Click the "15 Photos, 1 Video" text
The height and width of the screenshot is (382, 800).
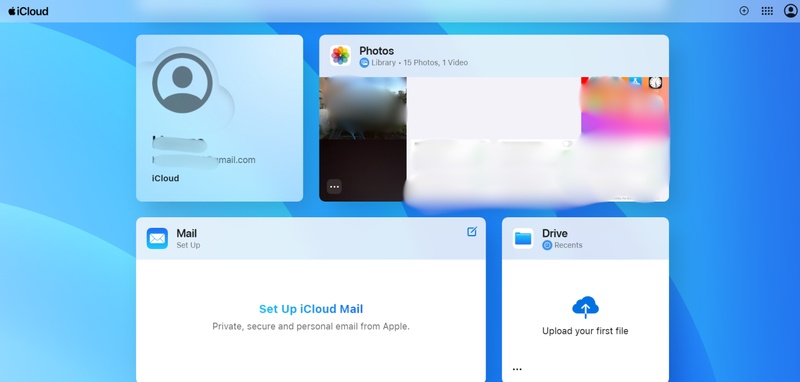(436, 63)
